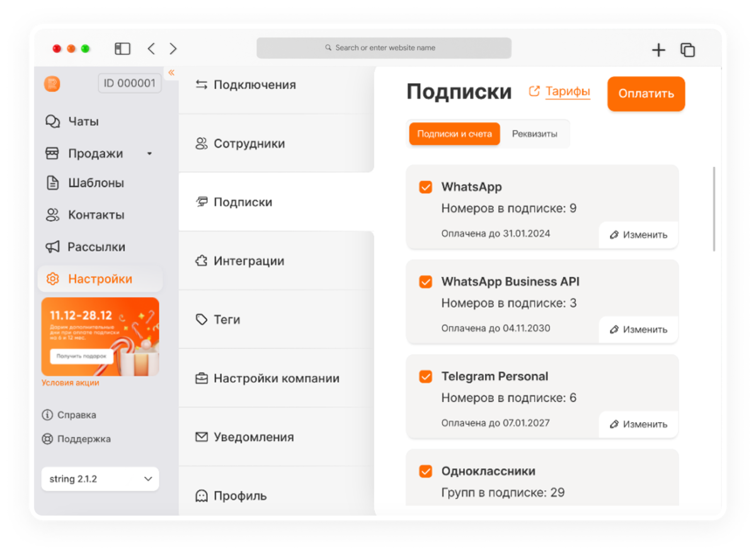This screenshot has width=756, height=555.
Task: Uncheck Telegram Personal checkbox
Action: [x=425, y=377]
